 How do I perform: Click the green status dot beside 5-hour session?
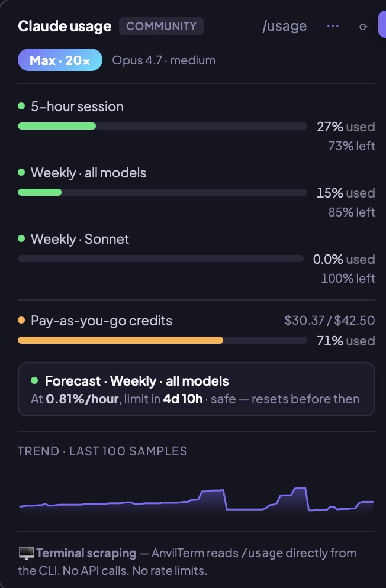tap(22, 106)
